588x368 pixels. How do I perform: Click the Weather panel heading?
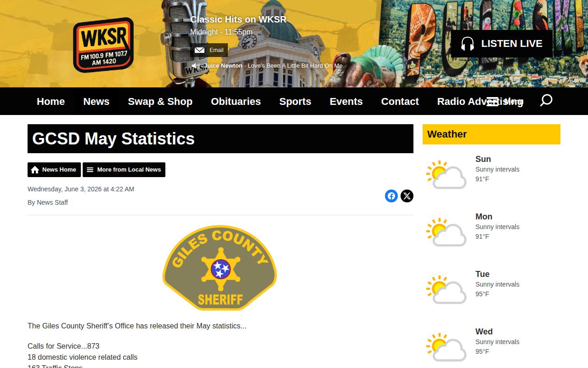pos(492,134)
